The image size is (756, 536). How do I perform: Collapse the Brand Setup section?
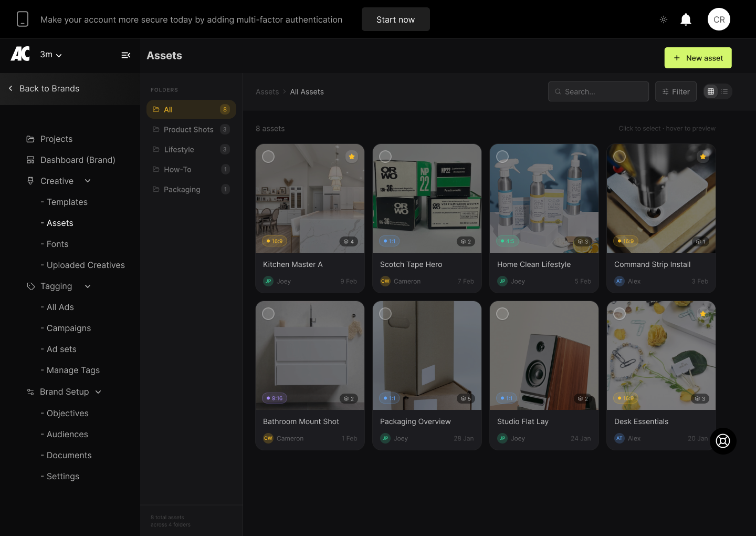tap(98, 392)
